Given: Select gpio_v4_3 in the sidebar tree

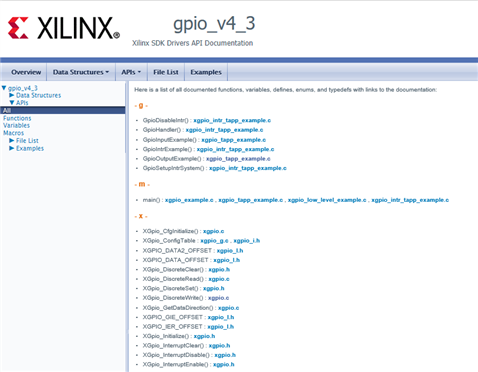Looking at the screenshot, I should tap(23, 88).
